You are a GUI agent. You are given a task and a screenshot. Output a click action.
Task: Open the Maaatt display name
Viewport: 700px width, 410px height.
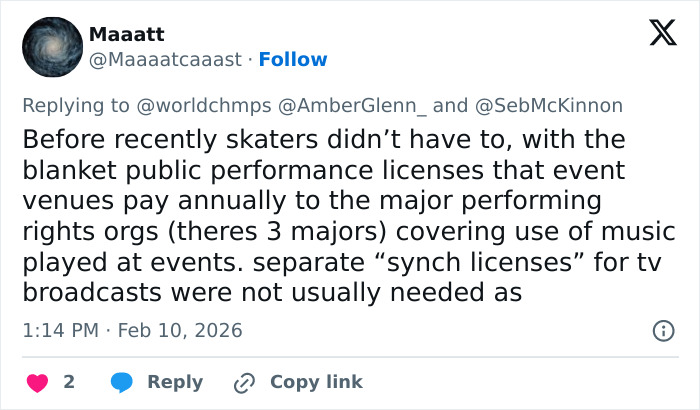[x=127, y=34]
